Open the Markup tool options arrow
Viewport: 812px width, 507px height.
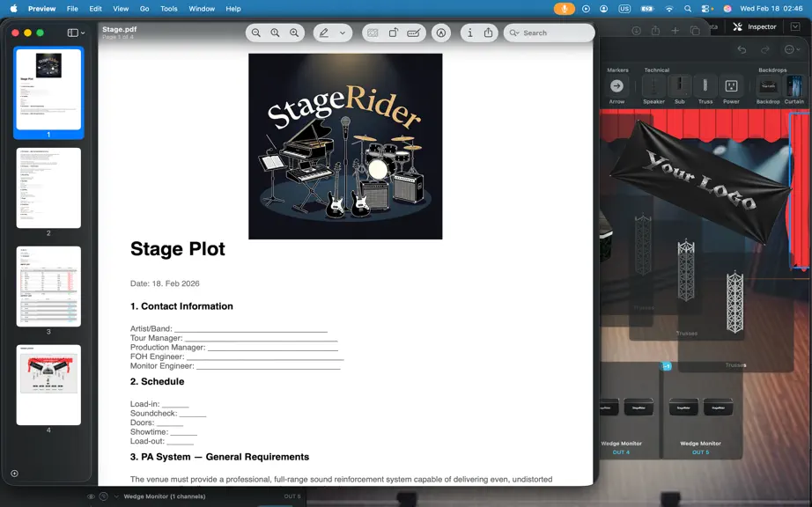point(343,33)
